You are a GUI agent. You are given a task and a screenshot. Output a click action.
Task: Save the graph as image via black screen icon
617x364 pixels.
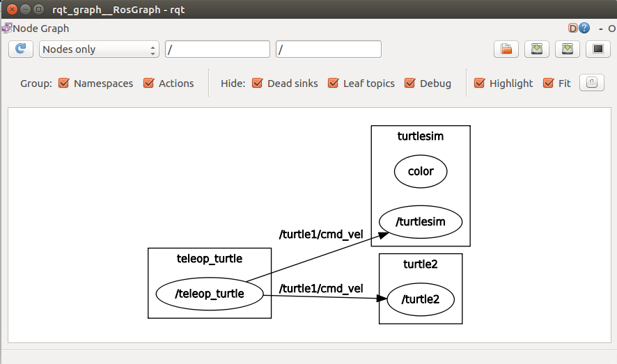(598, 49)
